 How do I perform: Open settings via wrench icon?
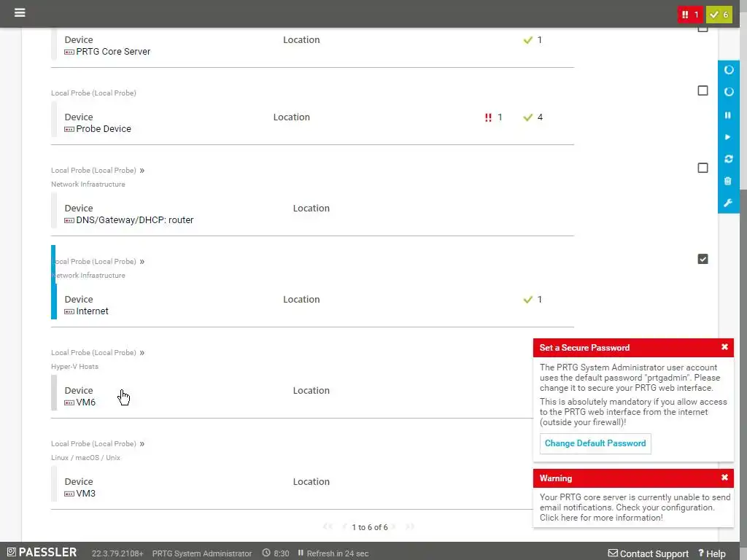(x=728, y=203)
